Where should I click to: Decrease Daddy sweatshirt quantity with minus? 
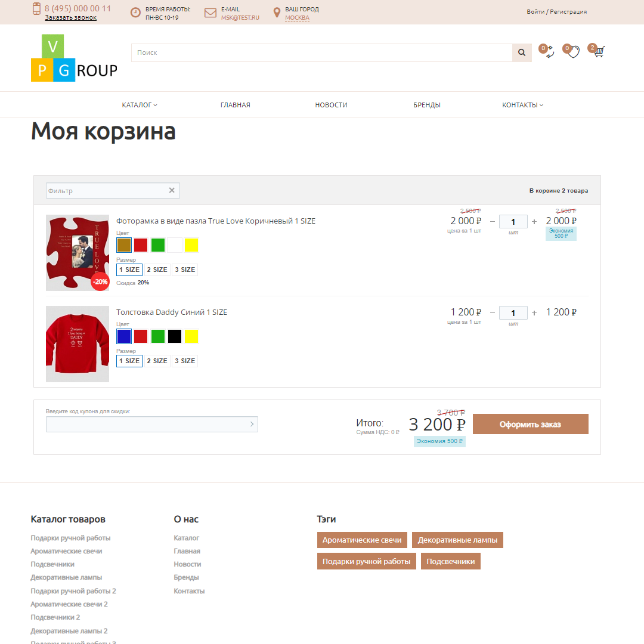(x=493, y=312)
